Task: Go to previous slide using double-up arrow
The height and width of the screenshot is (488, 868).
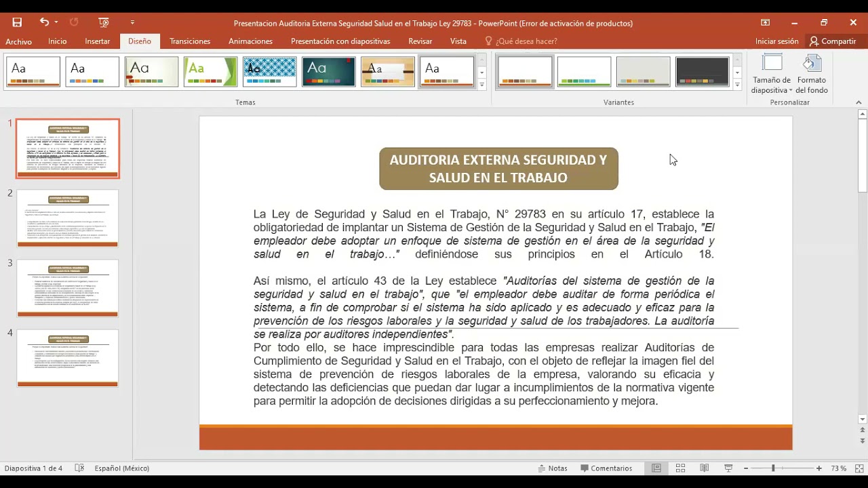Action: (863, 430)
